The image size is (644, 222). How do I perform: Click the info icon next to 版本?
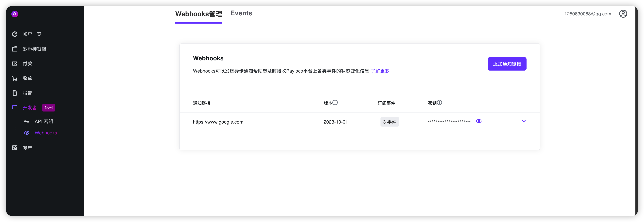pos(335,102)
